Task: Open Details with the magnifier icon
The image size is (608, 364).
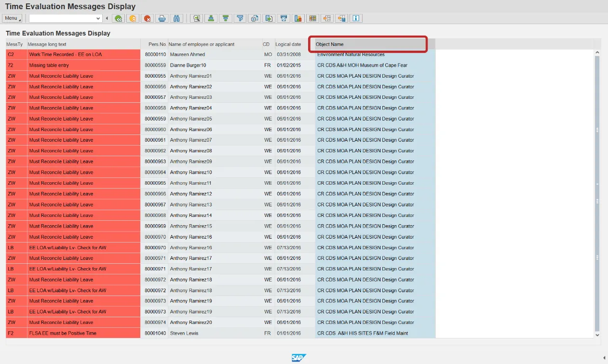Action: point(196,18)
